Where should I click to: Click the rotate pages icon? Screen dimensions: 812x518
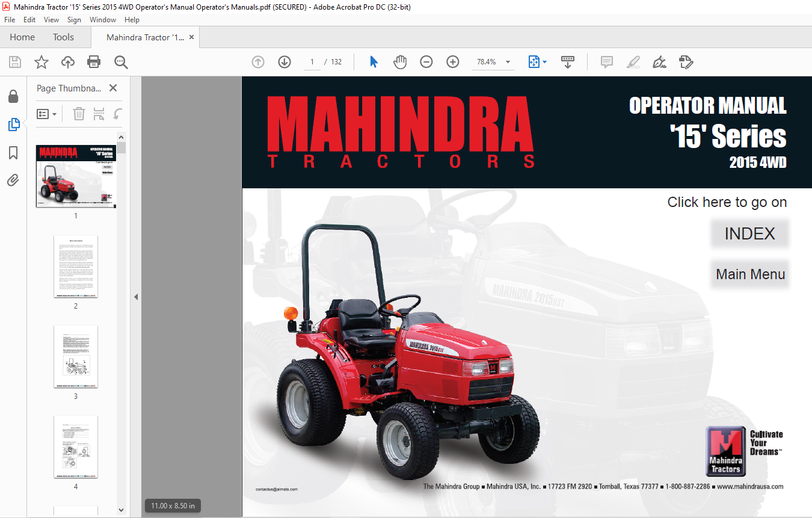118,114
